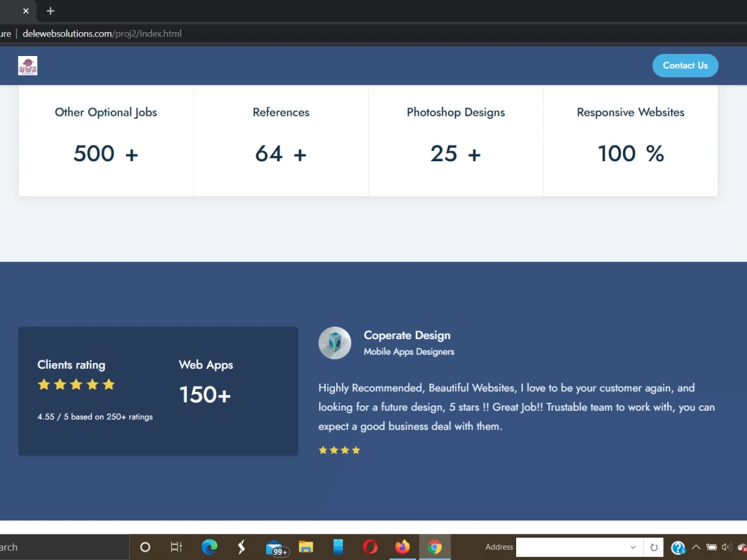
Task: Click the 500 + counter value
Action: 106,154
